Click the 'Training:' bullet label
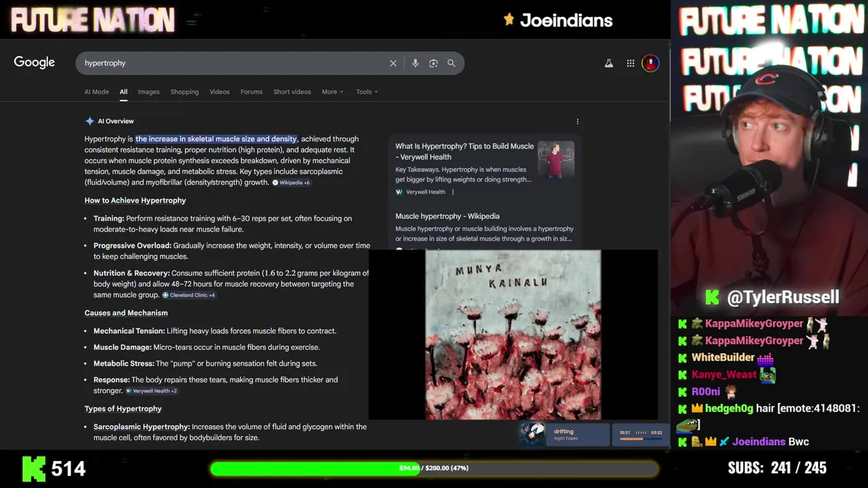 [108, 219]
